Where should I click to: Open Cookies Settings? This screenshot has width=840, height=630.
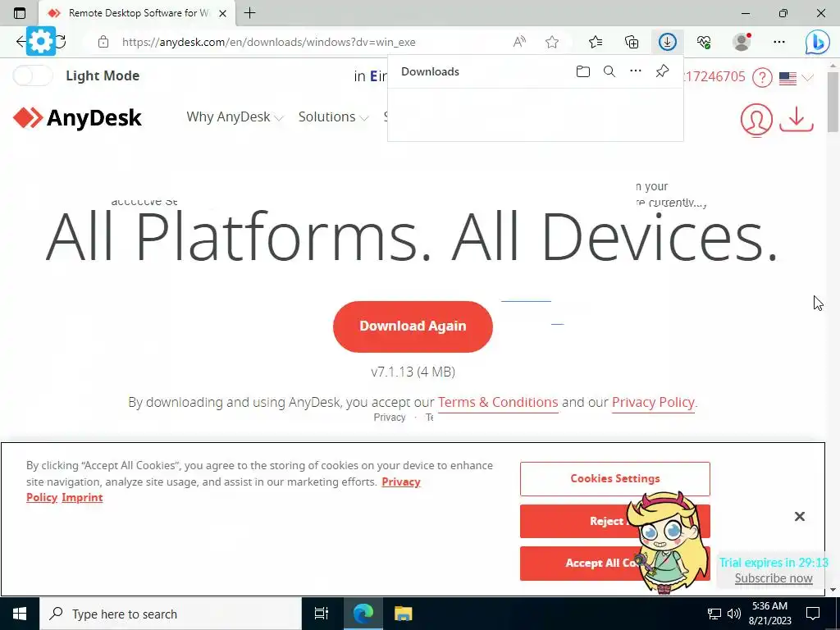[615, 478]
